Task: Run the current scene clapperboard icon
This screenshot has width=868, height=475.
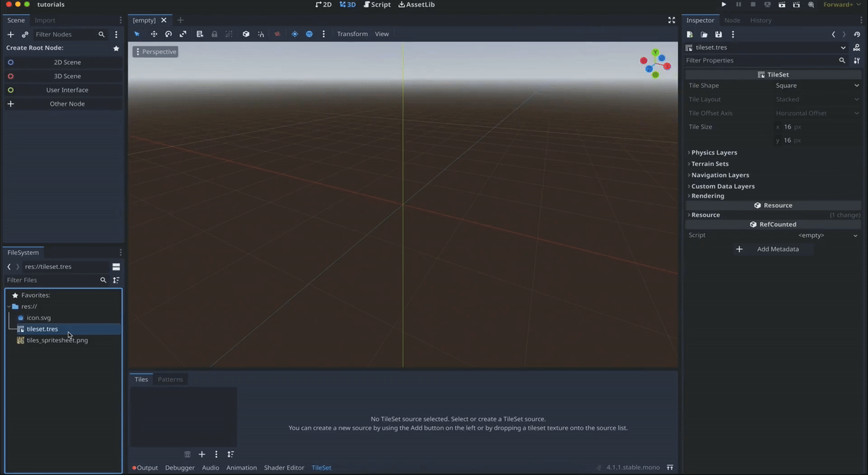Action: tap(782, 5)
